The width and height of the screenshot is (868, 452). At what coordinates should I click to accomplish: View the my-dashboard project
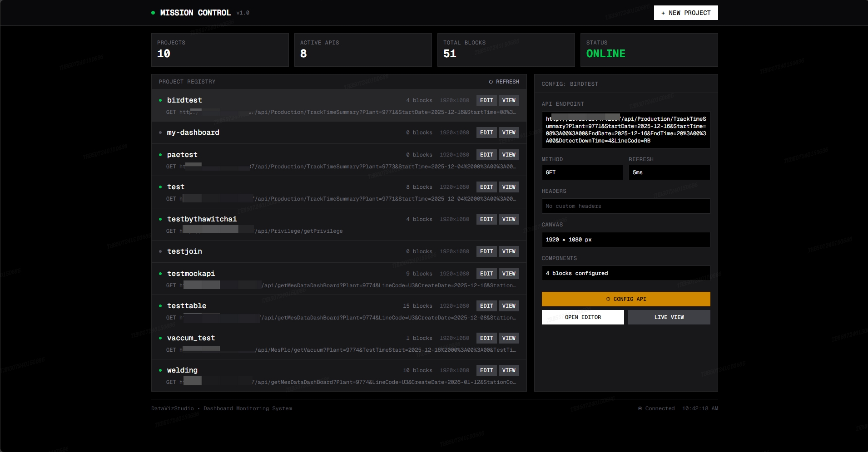pyautogui.click(x=509, y=133)
